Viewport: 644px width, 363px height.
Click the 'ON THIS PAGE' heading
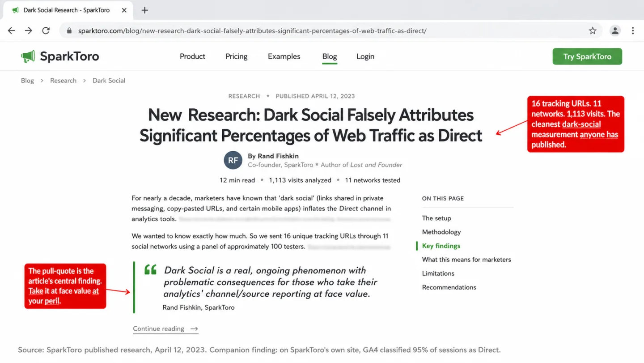coord(443,198)
